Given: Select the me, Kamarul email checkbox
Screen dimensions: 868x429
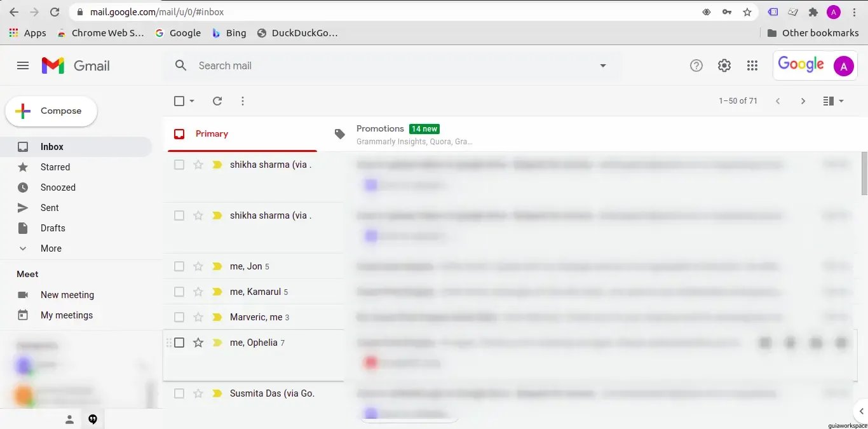Looking at the screenshot, I should tap(179, 292).
